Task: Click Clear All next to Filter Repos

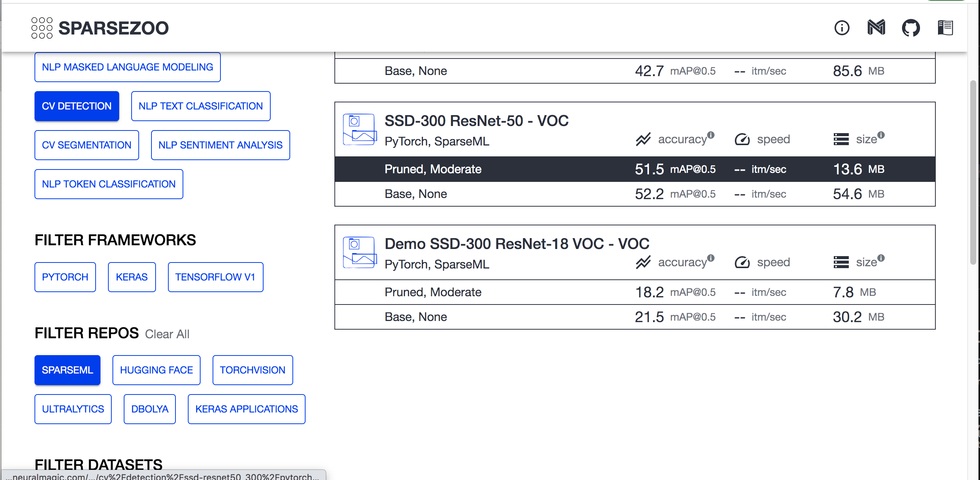Action: point(167,334)
